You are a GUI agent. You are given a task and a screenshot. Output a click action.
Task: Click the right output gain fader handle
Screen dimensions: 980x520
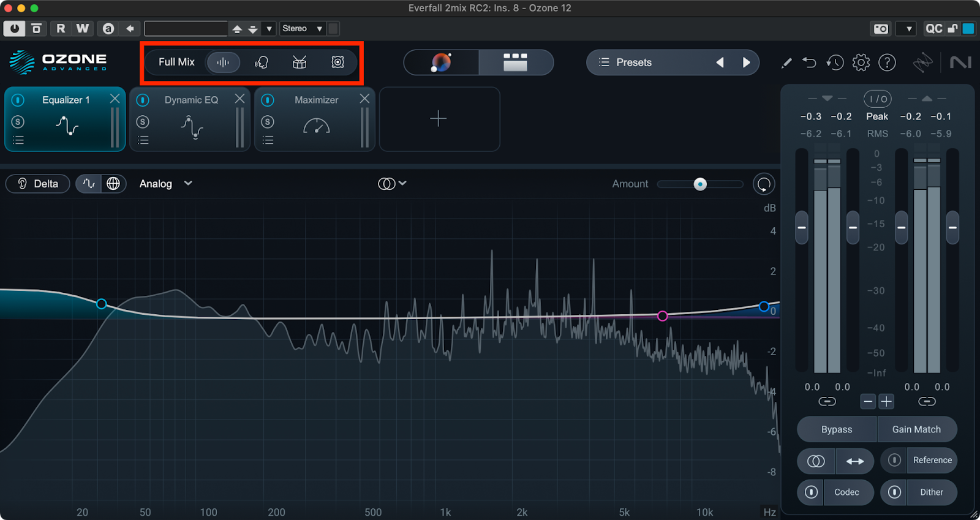[952, 227]
